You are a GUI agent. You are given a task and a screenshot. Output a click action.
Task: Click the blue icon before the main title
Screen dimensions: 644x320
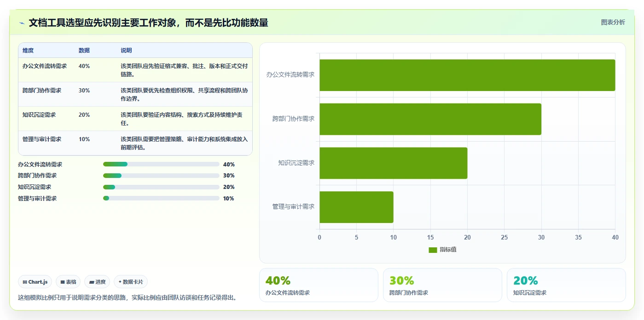pos(22,23)
